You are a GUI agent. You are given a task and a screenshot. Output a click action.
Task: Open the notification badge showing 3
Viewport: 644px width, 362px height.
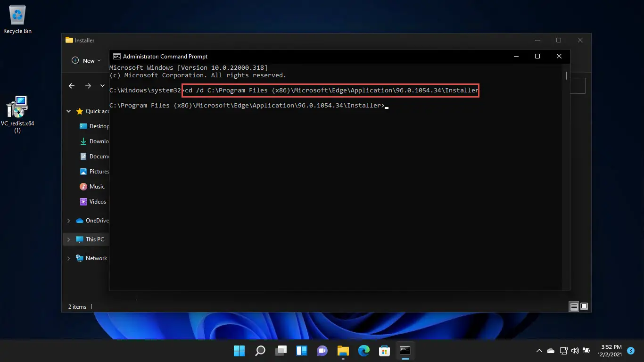[x=631, y=351]
